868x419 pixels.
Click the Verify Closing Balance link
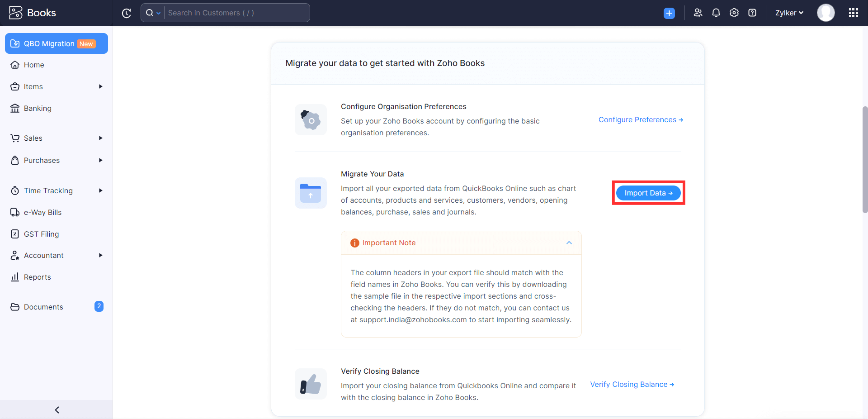click(x=632, y=384)
